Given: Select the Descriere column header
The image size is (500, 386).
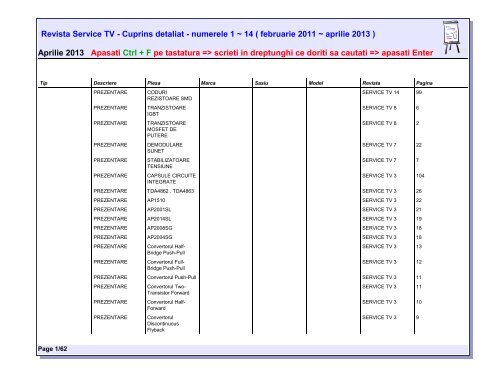Looking at the screenshot, I should pyautogui.click(x=105, y=83).
